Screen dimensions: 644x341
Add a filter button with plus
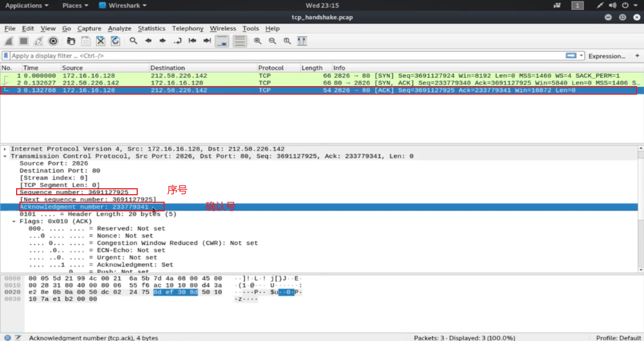click(x=637, y=55)
